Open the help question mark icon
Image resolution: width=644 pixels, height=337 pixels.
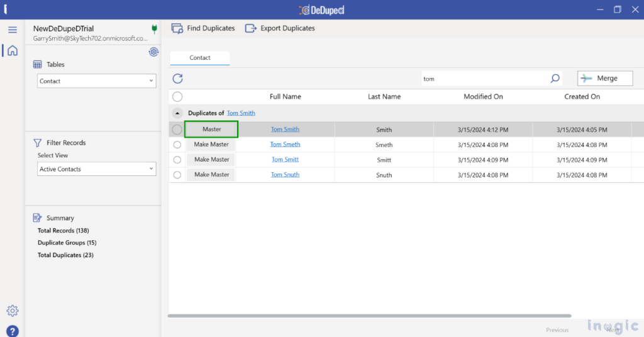click(13, 331)
